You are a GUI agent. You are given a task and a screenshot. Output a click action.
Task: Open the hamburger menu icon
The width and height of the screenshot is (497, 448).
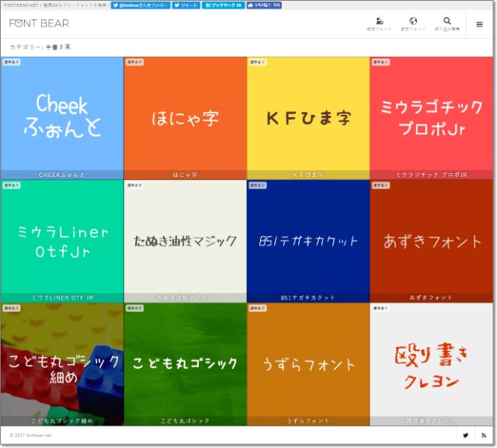[479, 24]
